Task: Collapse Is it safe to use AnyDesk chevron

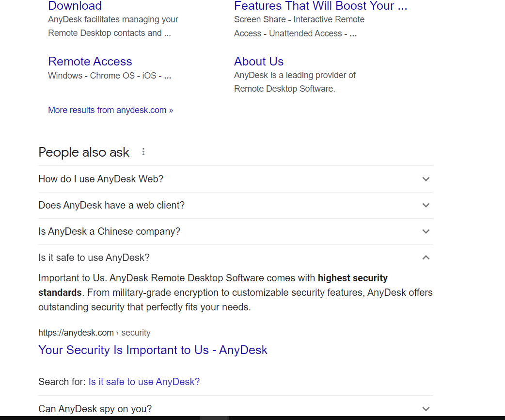Action: (x=426, y=257)
